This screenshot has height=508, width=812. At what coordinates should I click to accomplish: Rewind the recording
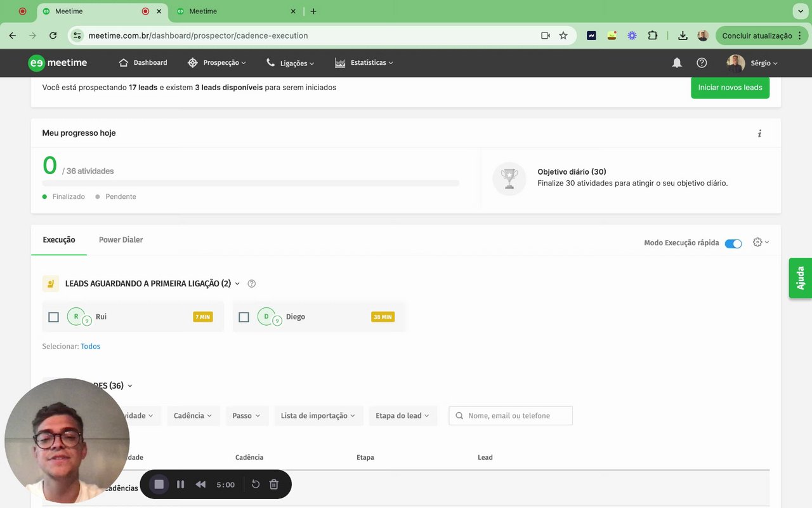point(200,485)
